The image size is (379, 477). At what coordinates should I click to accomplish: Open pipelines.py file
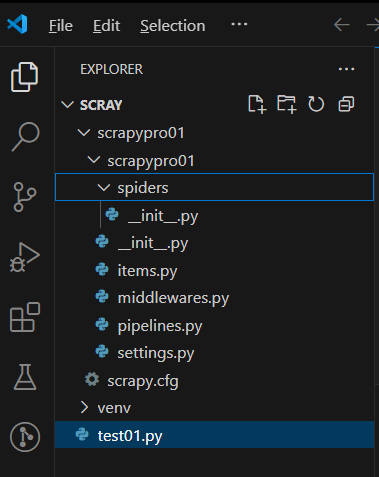214,326
